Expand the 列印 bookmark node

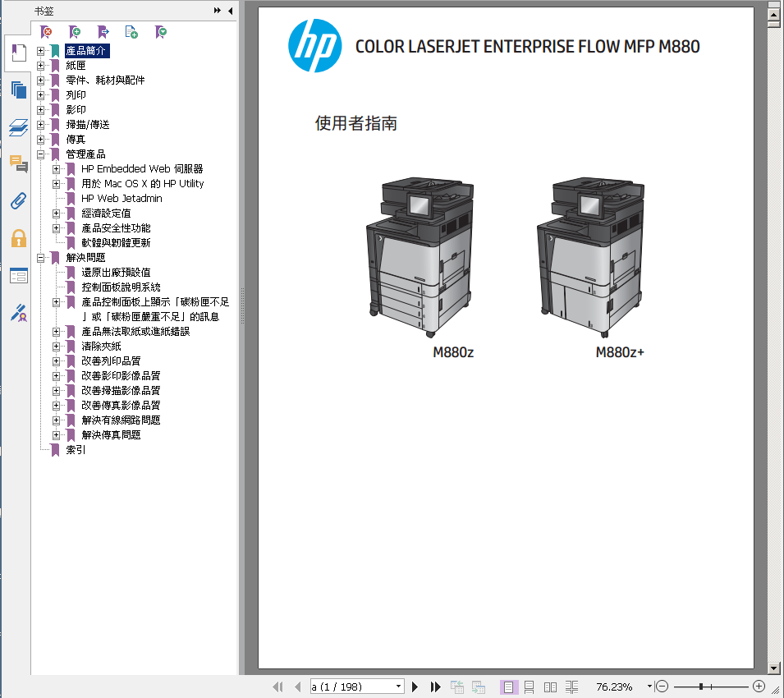[40, 95]
